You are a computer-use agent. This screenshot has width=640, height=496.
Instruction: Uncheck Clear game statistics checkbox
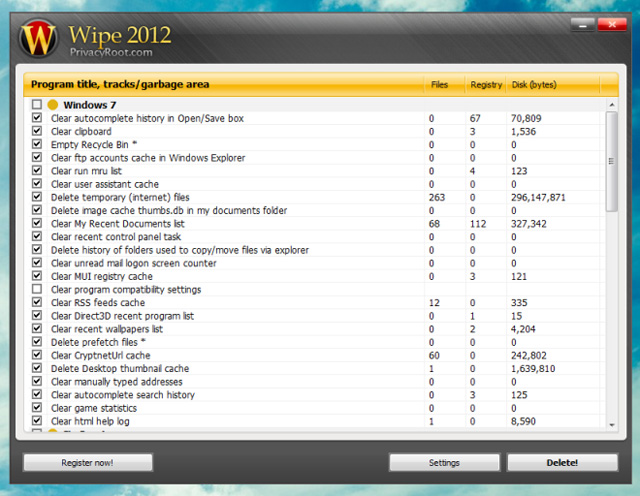37,407
